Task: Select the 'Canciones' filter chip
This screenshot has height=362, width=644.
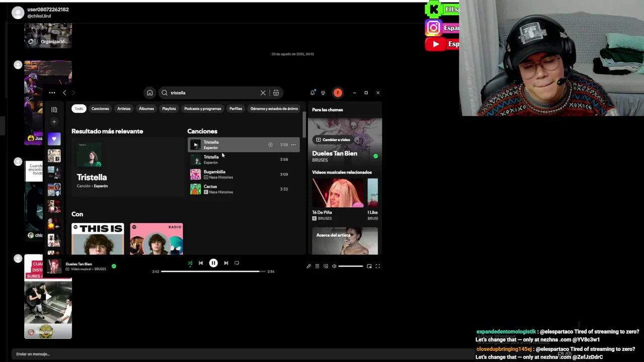Action: click(100, 109)
